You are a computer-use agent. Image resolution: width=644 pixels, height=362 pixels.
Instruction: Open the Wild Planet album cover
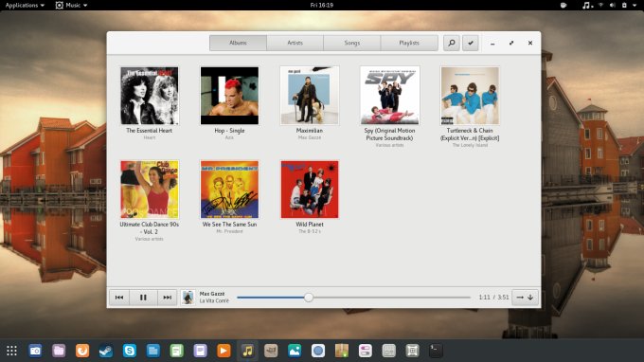310,190
